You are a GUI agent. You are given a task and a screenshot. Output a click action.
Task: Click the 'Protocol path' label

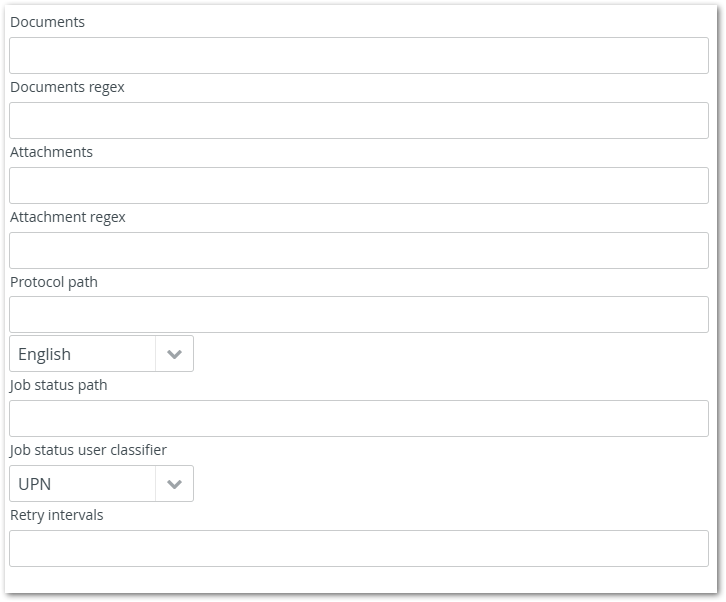(x=54, y=282)
